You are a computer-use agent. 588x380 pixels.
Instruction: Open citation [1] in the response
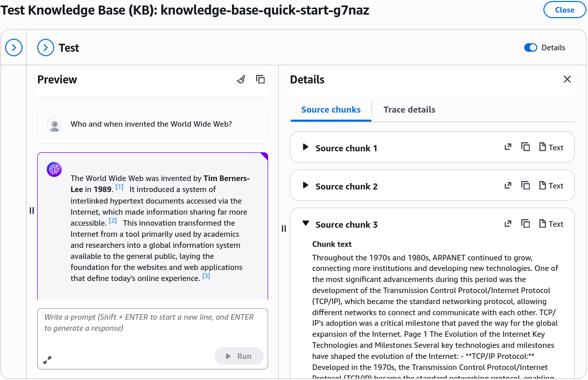(x=119, y=187)
